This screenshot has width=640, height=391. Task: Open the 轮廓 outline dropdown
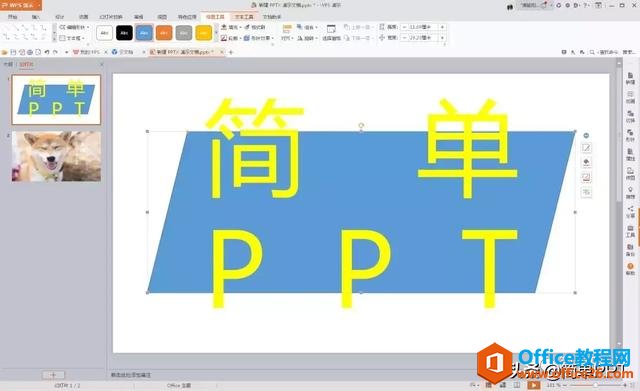[x=231, y=38]
